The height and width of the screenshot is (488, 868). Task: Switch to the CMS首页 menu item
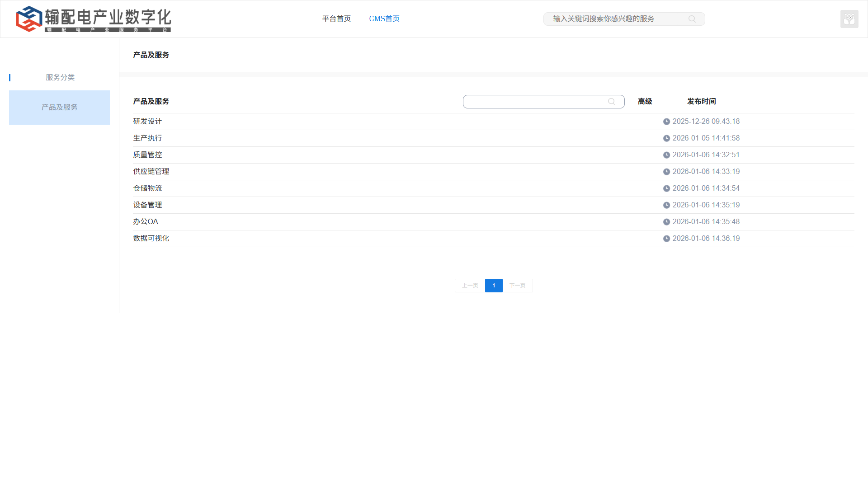(x=384, y=19)
